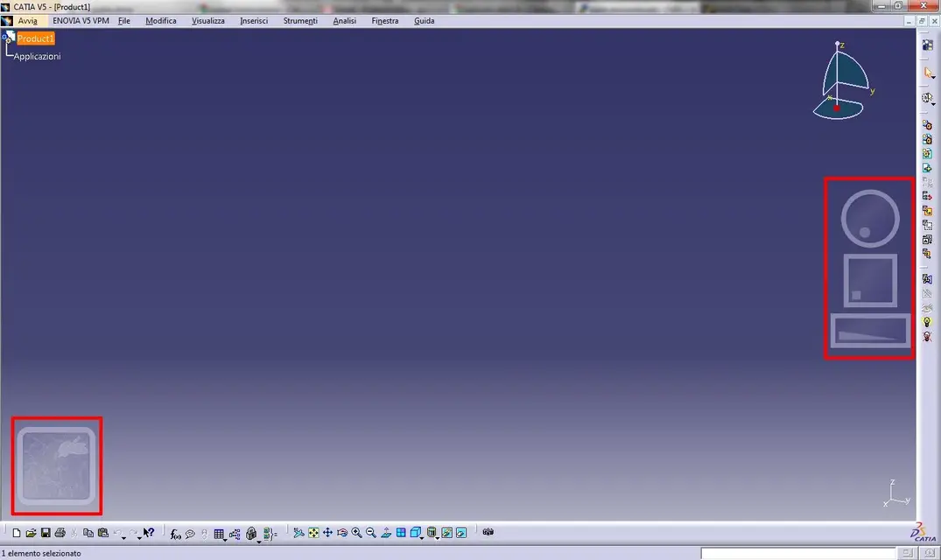Viewport: 941px width, 560px height.
Task: Create a new document with New icon
Action: tap(17, 532)
